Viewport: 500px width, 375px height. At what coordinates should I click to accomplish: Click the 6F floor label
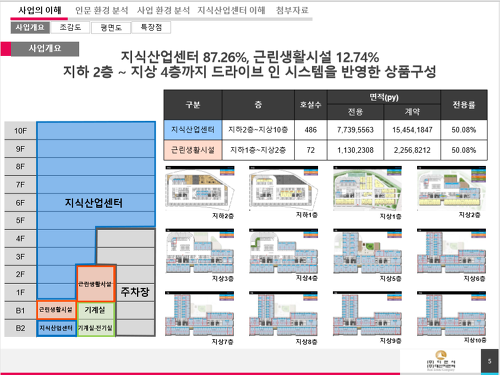[x=20, y=203]
